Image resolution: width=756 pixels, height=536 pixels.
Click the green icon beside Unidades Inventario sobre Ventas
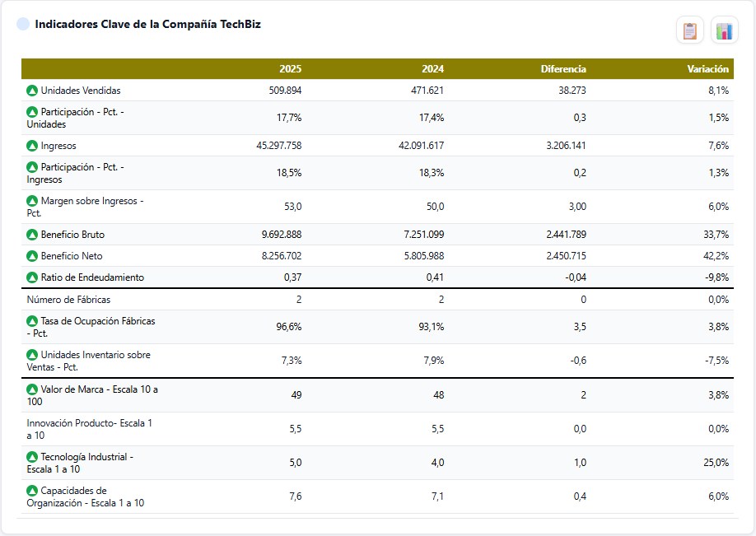click(x=32, y=355)
